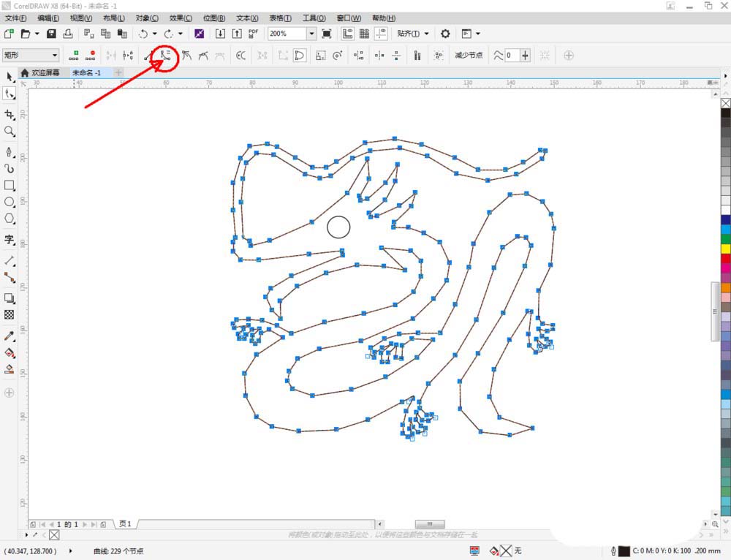Click the Copy icon in standard toolbar
Image resolution: width=731 pixels, height=560 pixels.
[x=106, y=34]
